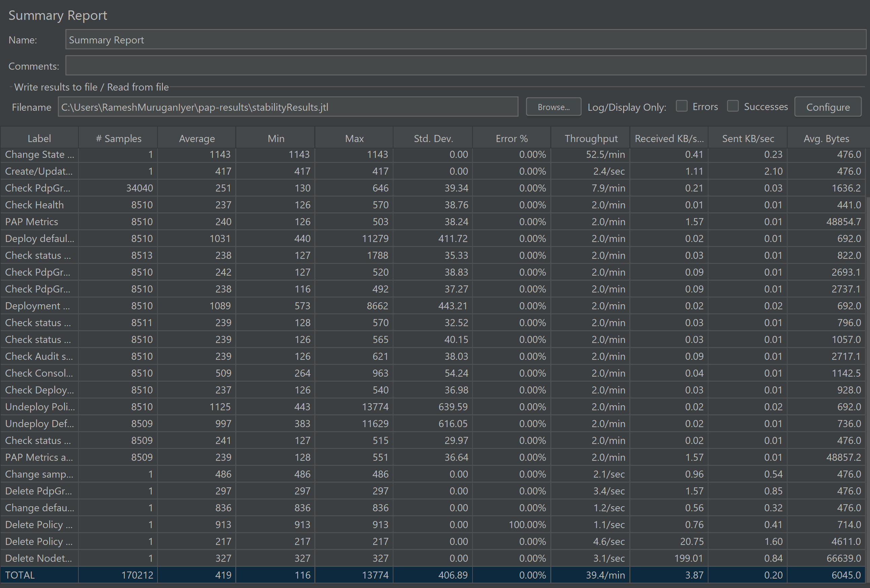The width and height of the screenshot is (870, 588).
Task: Click the first PAP Metrics row label
Action: click(x=39, y=222)
